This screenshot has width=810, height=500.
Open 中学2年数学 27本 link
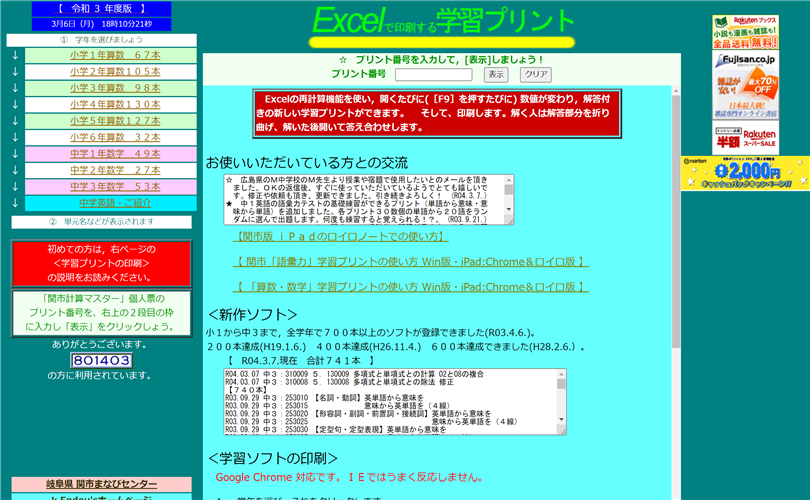point(115,170)
